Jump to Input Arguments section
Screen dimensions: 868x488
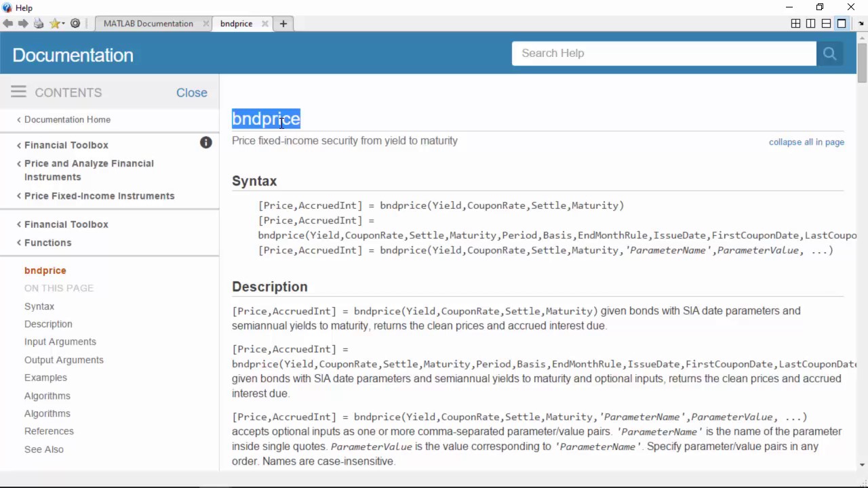point(60,342)
